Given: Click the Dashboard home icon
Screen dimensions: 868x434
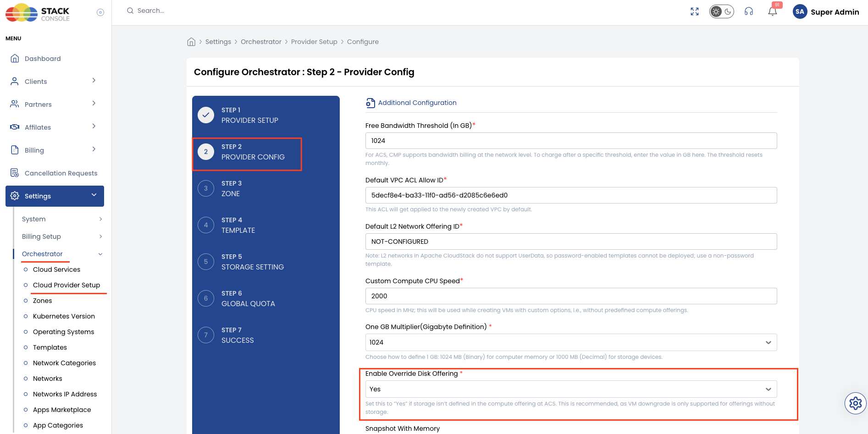Looking at the screenshot, I should 15,58.
